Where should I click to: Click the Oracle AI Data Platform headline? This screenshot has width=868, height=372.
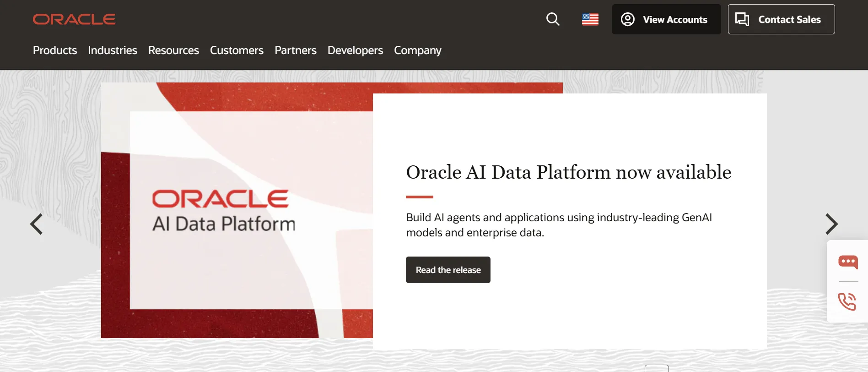[568, 172]
